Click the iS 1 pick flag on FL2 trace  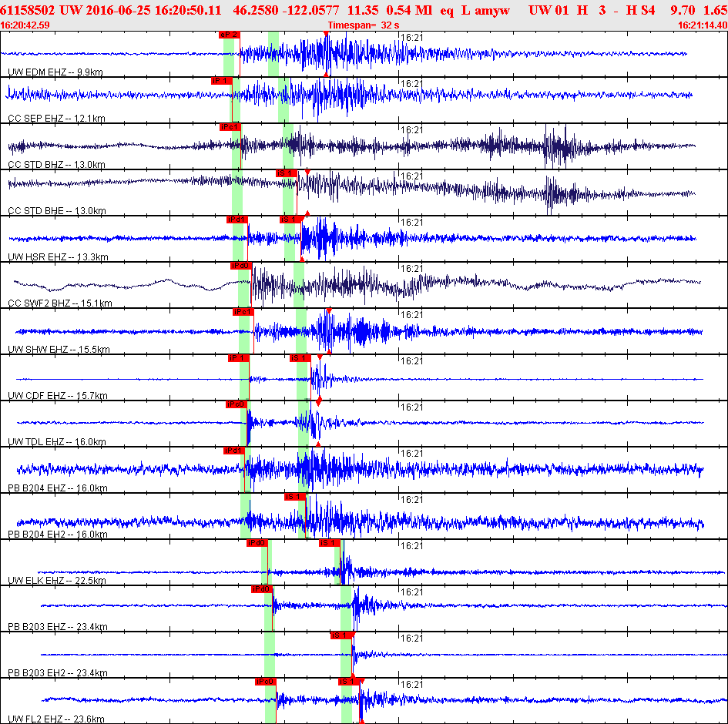point(349,682)
